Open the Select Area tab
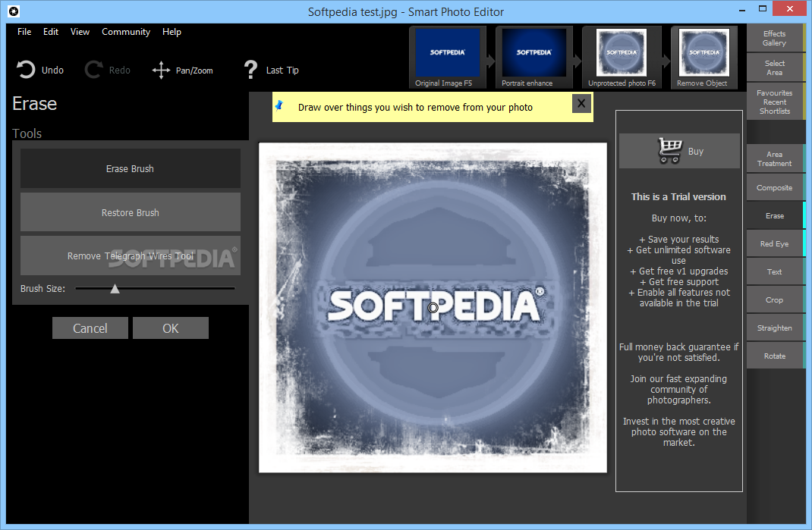 (x=774, y=67)
